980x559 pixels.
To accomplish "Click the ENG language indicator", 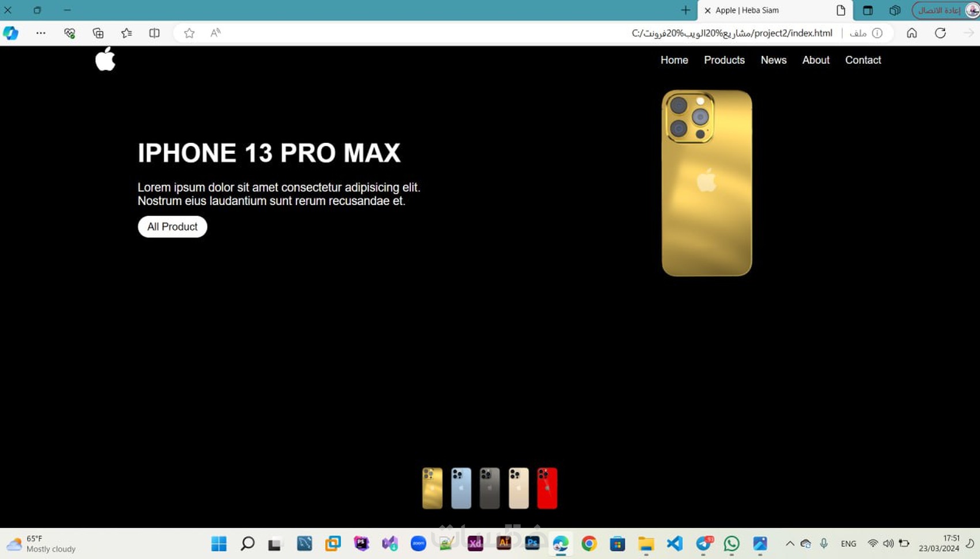I will (849, 543).
